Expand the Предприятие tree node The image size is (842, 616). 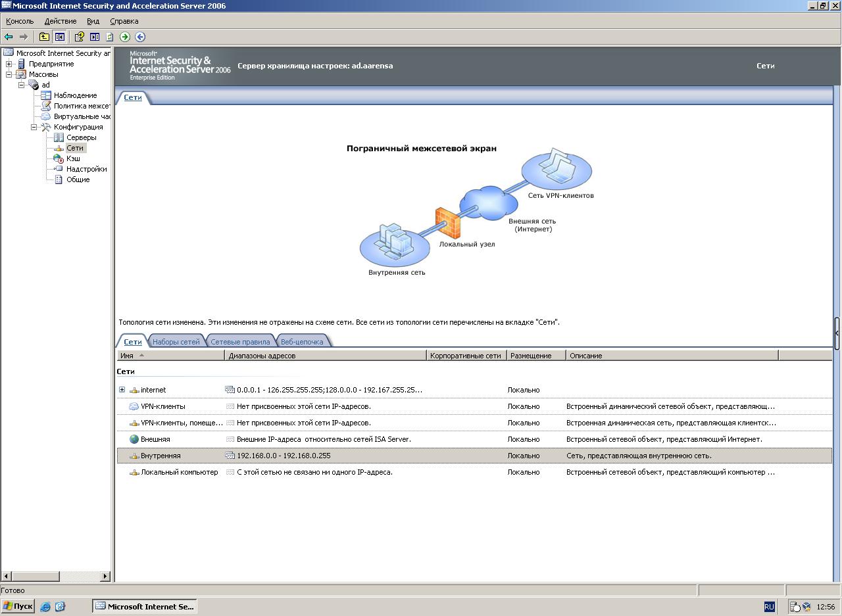(x=9, y=64)
